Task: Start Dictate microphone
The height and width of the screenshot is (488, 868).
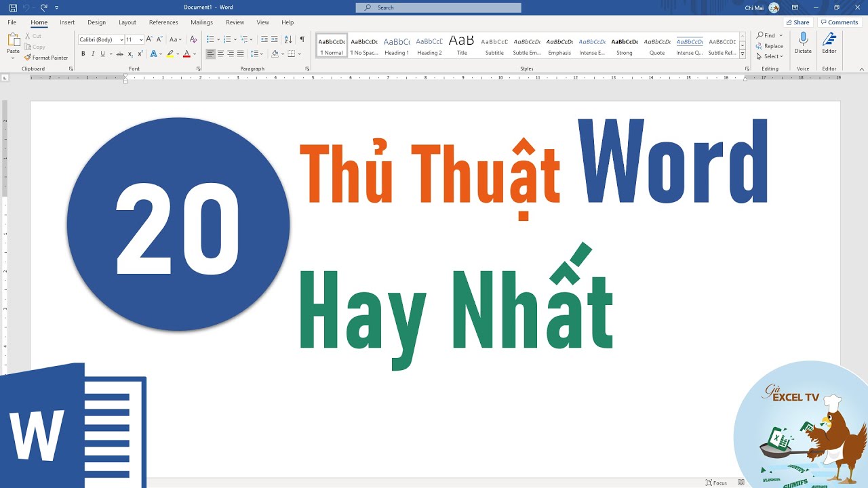Action: 803,43
